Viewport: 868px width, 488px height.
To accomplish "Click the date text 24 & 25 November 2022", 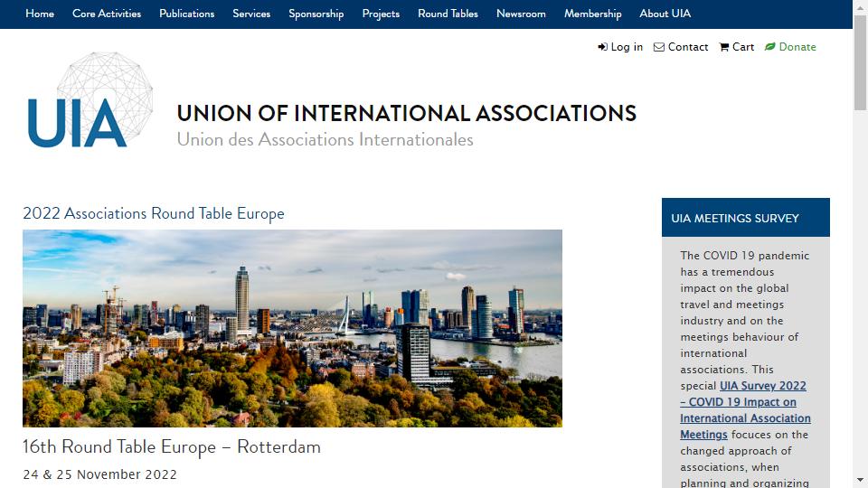I will 100,474.
